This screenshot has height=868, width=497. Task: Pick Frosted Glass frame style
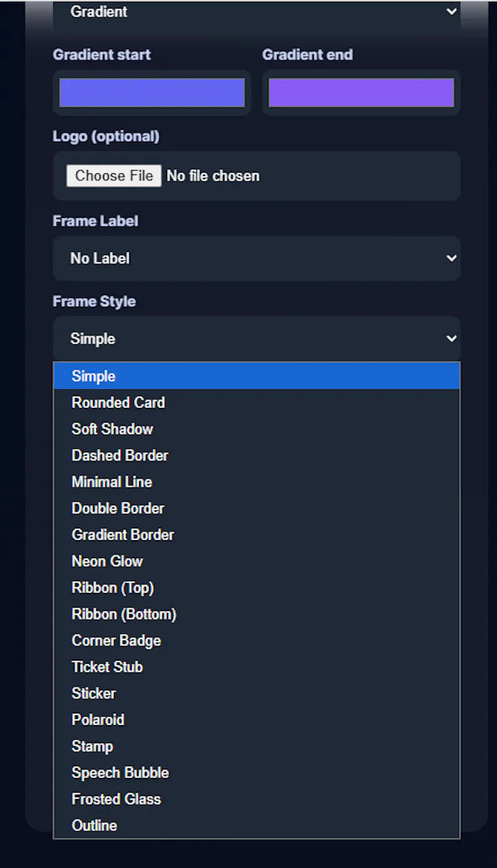[257, 799]
